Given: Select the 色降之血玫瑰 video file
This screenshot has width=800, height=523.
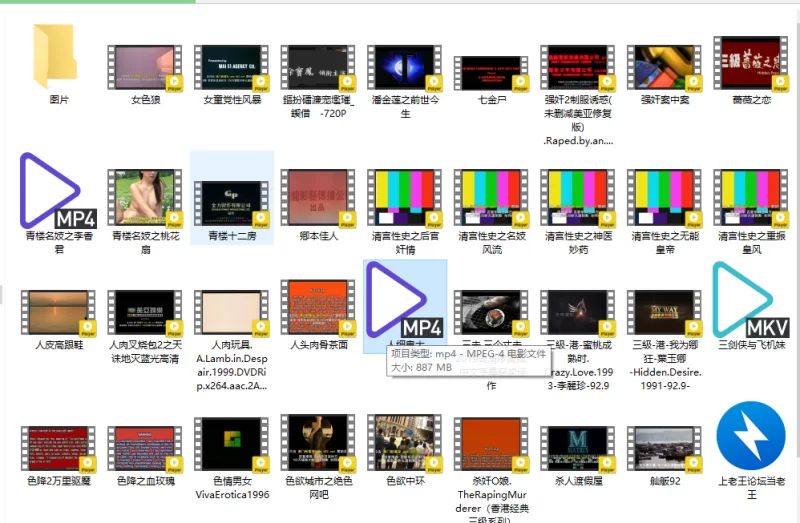Looking at the screenshot, I should coord(145,449).
